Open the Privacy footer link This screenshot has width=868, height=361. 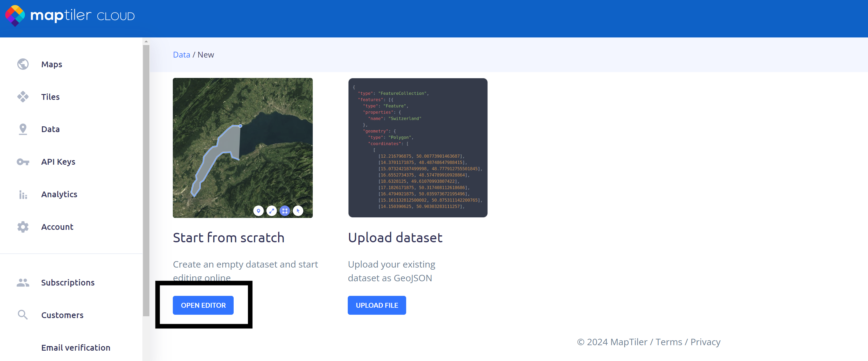point(705,342)
